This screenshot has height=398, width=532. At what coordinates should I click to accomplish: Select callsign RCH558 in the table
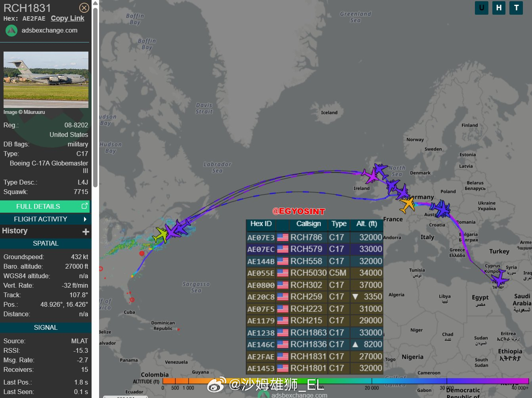tap(306, 261)
